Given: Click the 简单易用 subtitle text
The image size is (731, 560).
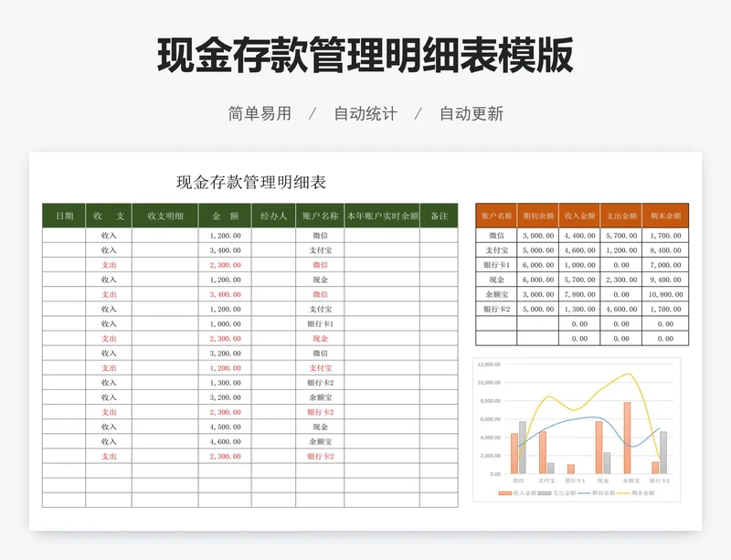Looking at the screenshot, I should point(260,114).
